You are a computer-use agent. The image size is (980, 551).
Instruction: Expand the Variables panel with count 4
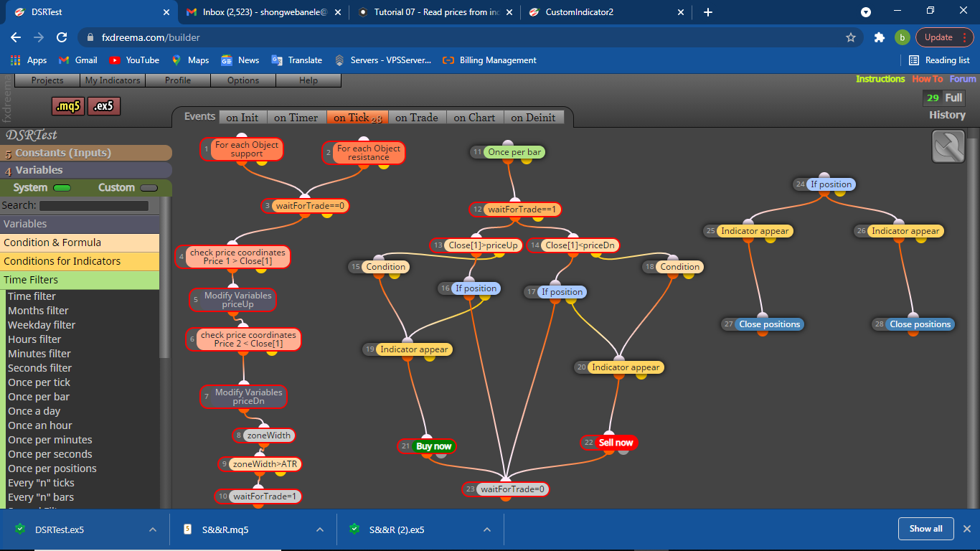86,170
